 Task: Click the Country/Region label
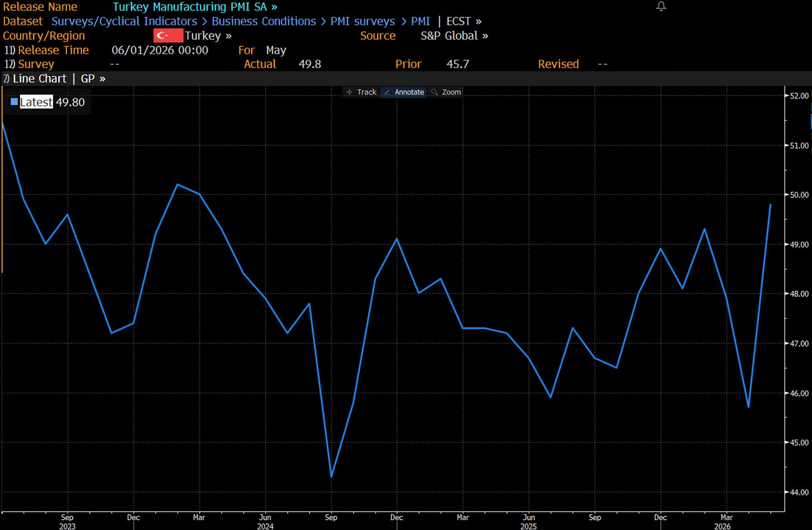[x=44, y=36]
